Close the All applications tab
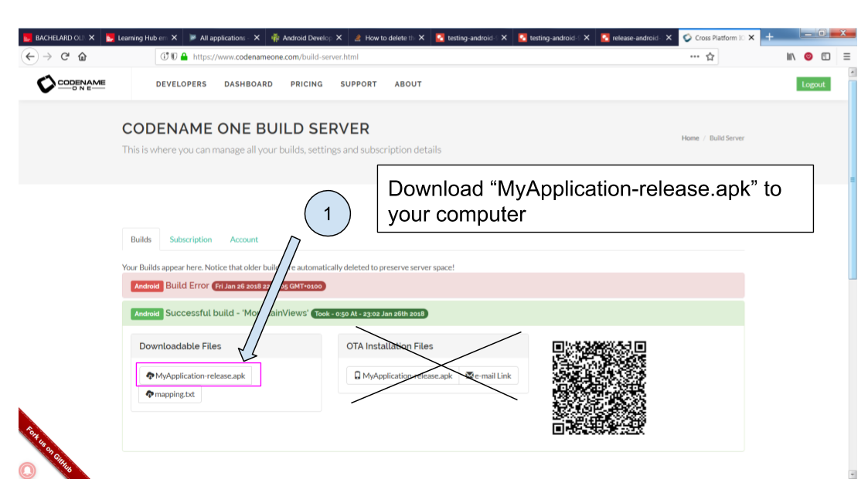This screenshot has height=493, width=868. click(257, 38)
